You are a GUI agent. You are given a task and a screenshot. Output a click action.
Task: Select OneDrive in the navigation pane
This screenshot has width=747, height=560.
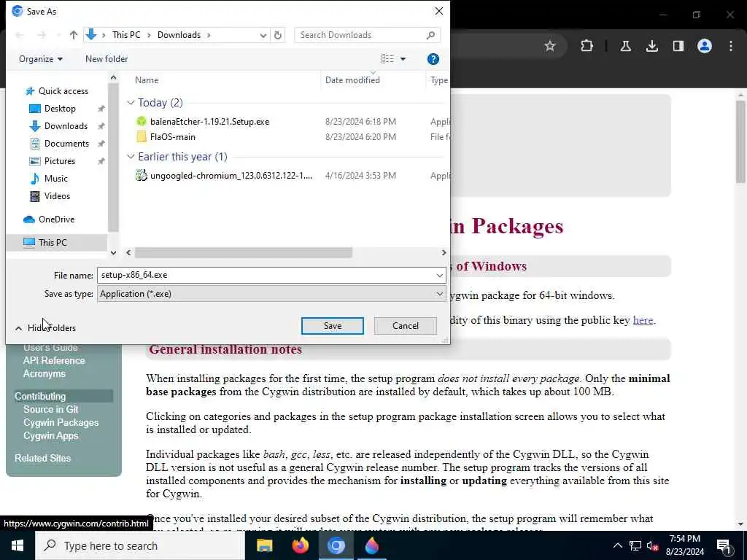pyautogui.click(x=56, y=219)
